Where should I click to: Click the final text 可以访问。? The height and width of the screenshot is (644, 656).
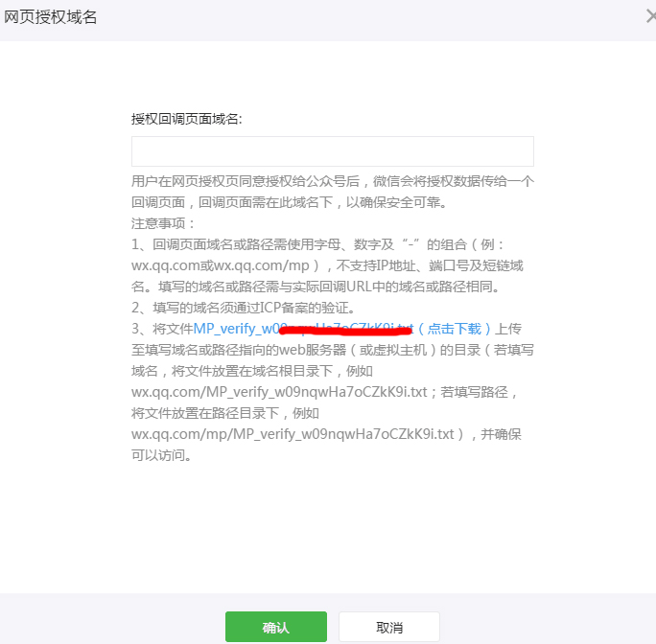tap(161, 454)
